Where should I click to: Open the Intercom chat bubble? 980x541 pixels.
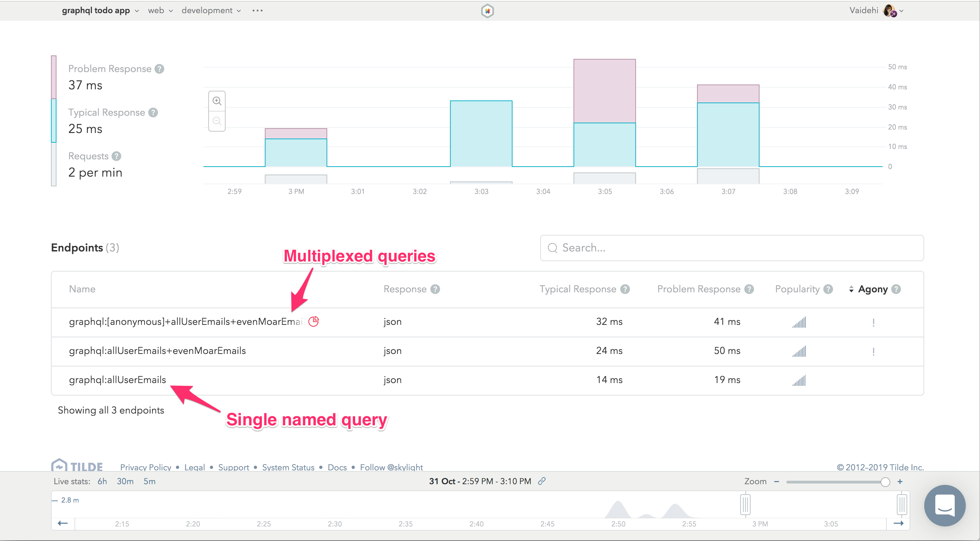point(945,506)
